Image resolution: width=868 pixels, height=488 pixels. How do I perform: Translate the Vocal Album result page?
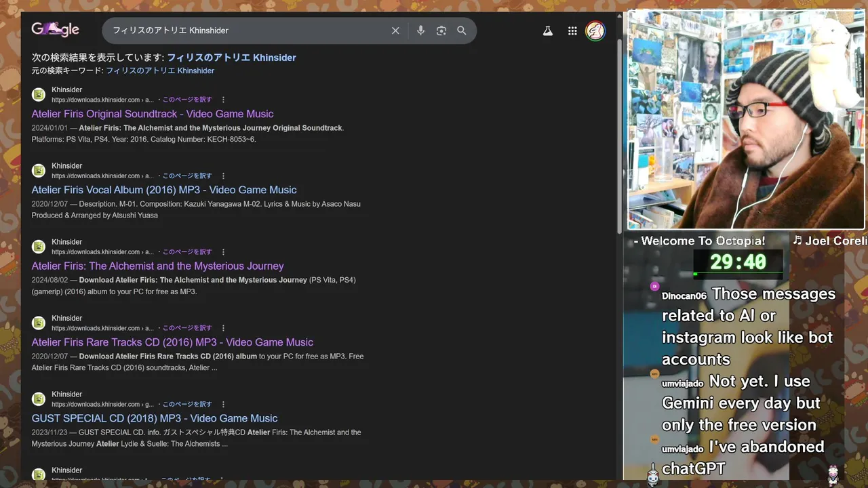(x=187, y=176)
